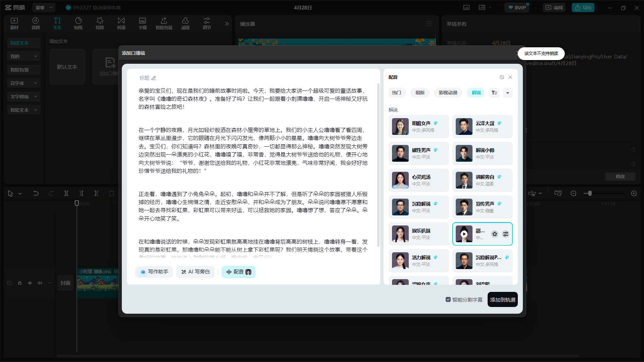This screenshot has height=362, width=644.
Task: Open the 字幕 captions panel icon
Action: click(143, 23)
